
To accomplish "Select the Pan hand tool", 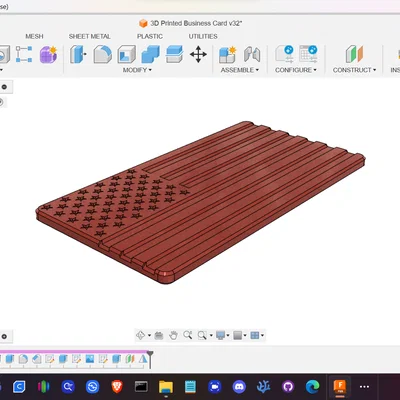I will coord(173,335).
